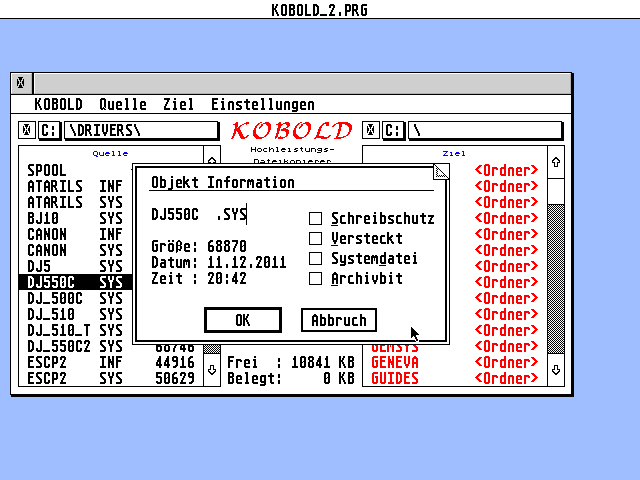Cancel the dialog with Abbruch
640x480 pixels.
[x=339, y=320]
